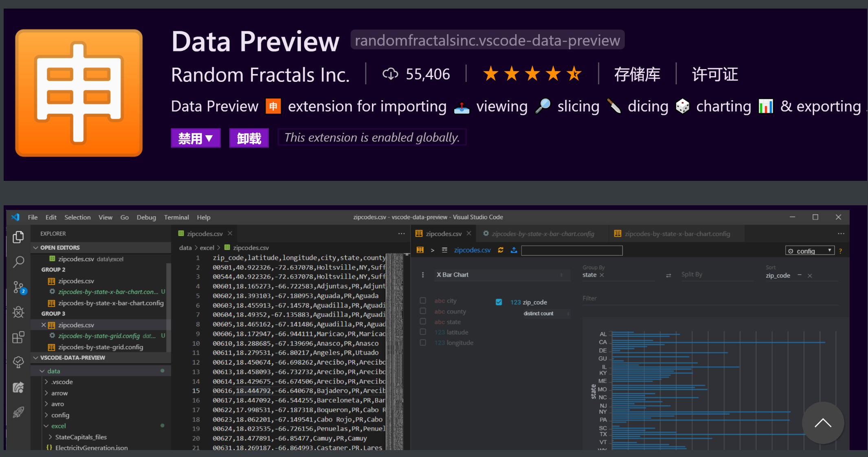Click the orange help question mark

[840, 251]
